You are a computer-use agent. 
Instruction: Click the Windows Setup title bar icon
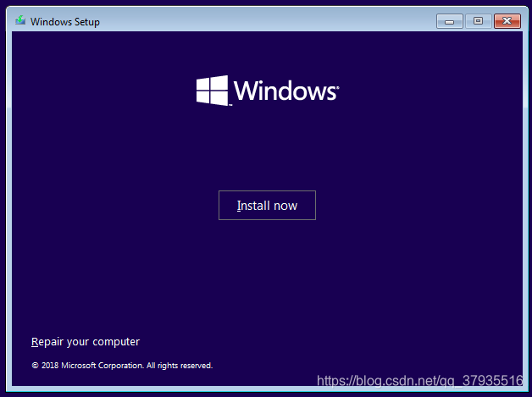point(20,20)
